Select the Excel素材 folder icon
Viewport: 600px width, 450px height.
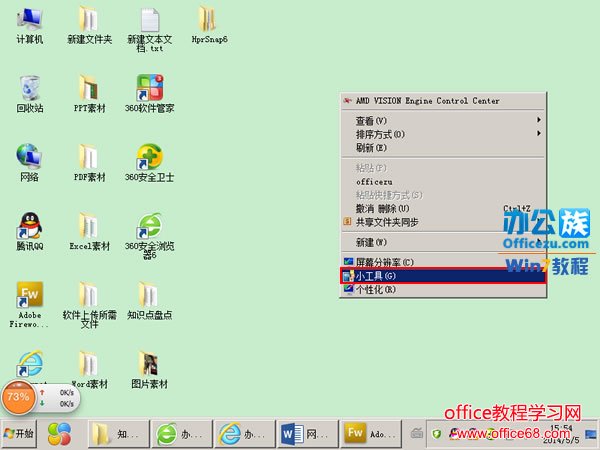pos(89,232)
